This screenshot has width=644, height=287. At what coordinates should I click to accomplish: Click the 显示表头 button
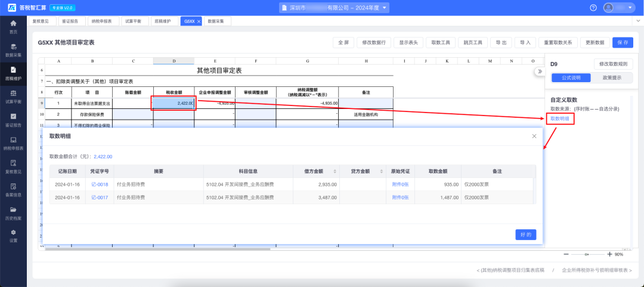(x=408, y=43)
